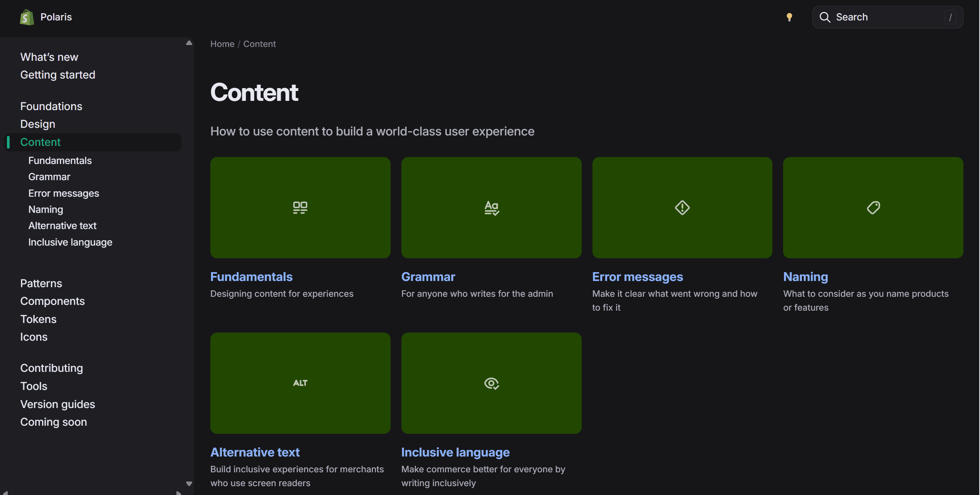Open Getting started in sidebar
Screen dimensions: 980x495
(x=58, y=75)
